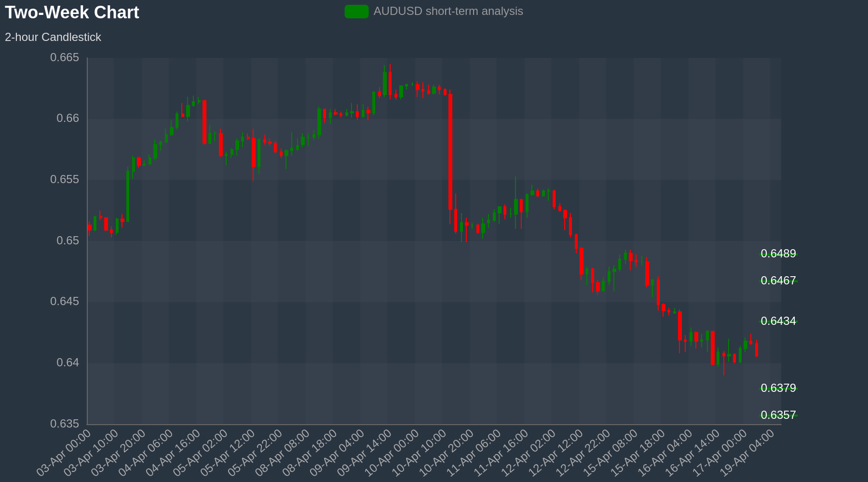Select the 0.6379 price level label

point(778,388)
